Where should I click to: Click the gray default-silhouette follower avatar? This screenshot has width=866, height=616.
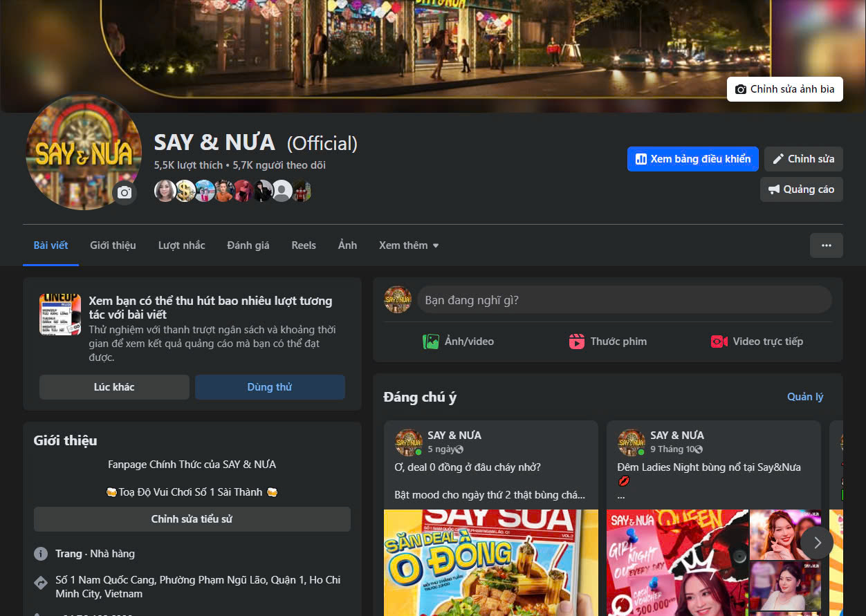282,190
